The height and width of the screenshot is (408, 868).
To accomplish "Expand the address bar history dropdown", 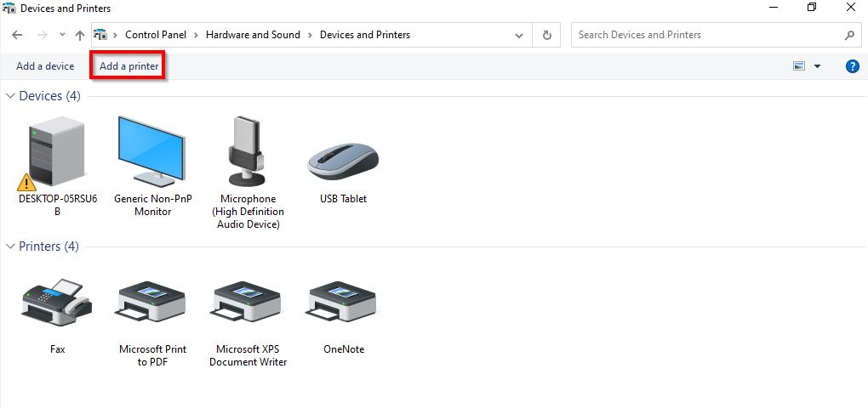I will pos(519,36).
